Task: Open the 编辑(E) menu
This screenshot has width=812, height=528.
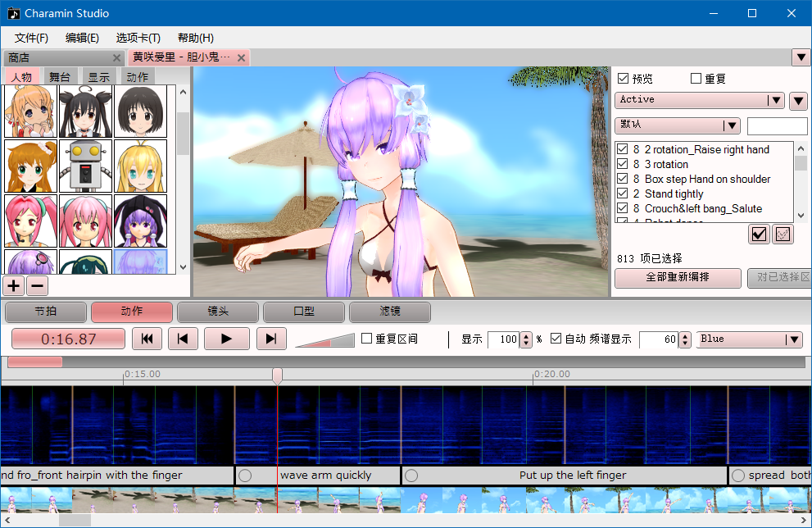Action: point(82,38)
